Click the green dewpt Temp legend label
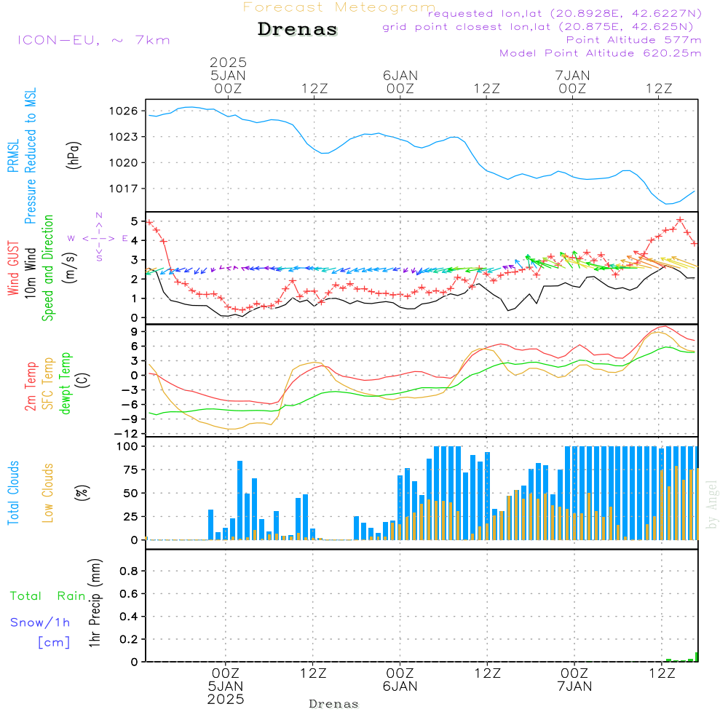728x728 pixels. click(65, 383)
